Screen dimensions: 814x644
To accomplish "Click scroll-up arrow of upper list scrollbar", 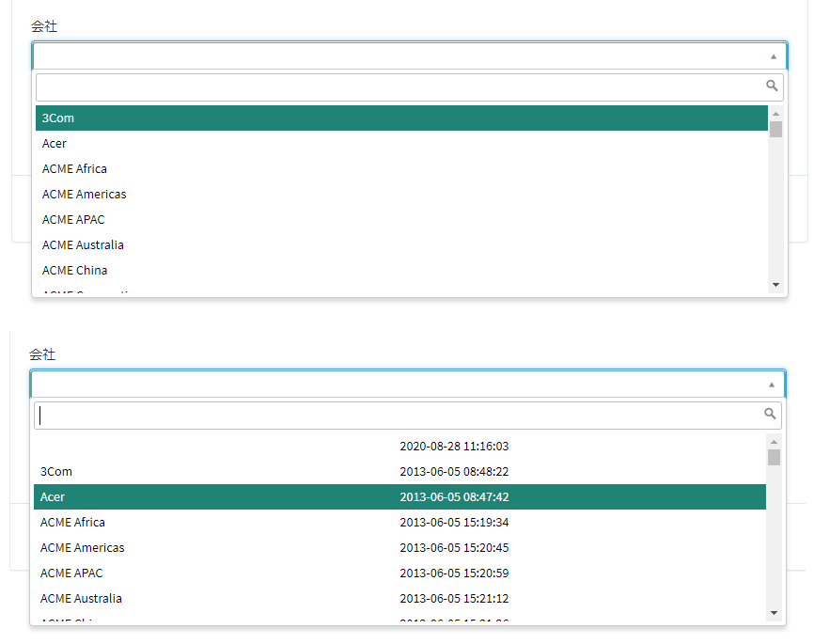I will point(775,113).
